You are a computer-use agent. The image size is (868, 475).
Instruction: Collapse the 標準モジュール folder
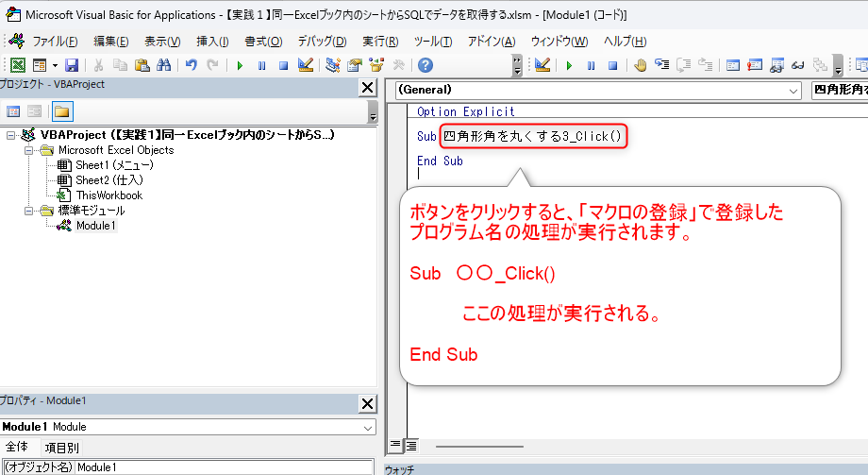[x=29, y=211]
